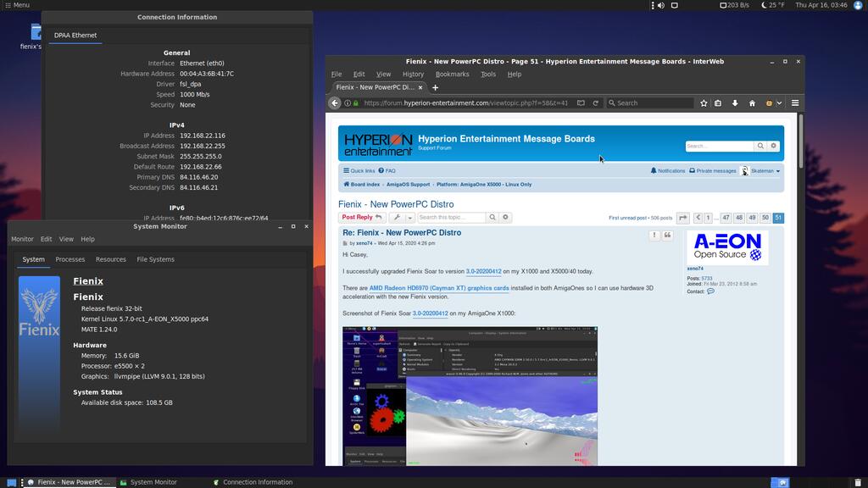
Task: Open History menu in InterWeb
Action: pos(413,75)
